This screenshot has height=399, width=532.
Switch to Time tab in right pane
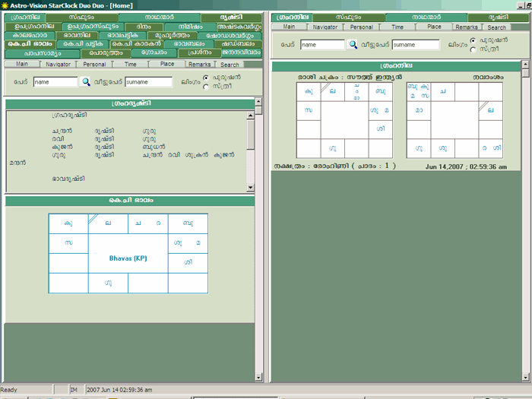397,27
